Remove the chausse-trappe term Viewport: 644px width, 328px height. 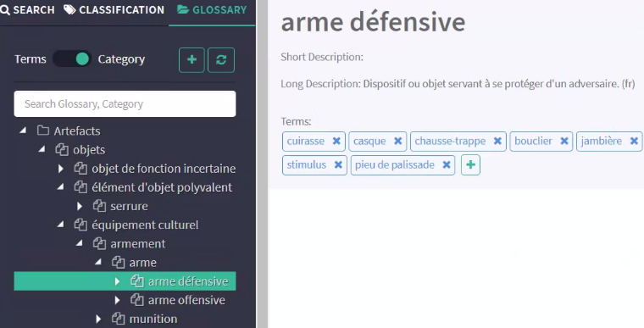tap(497, 141)
